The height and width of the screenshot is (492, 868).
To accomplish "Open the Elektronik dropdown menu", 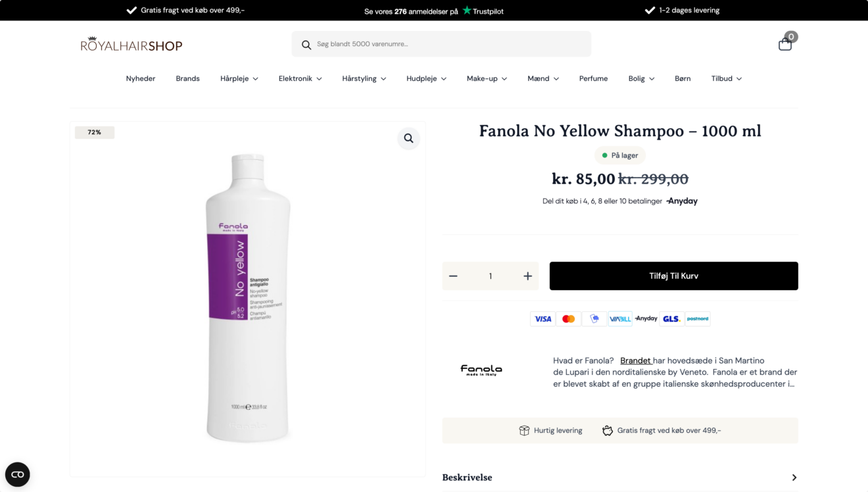I will click(300, 78).
